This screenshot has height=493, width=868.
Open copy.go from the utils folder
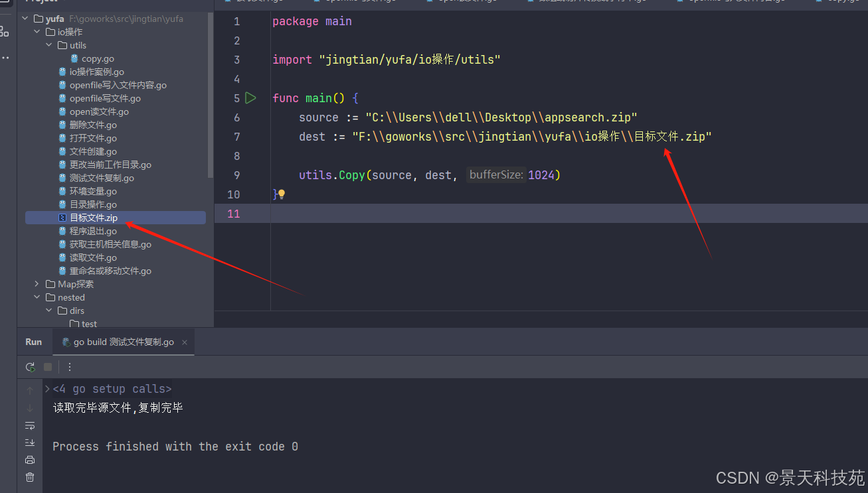coord(98,58)
